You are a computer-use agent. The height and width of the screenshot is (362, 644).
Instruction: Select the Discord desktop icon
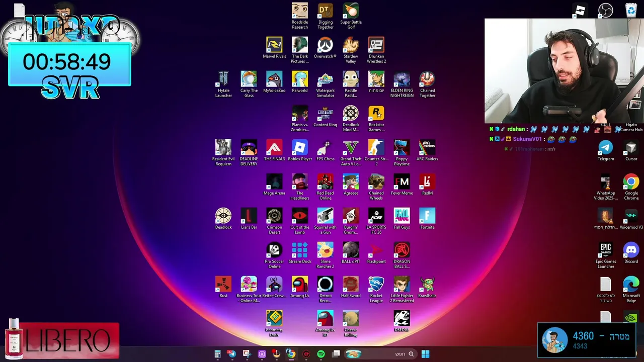pos(631,253)
